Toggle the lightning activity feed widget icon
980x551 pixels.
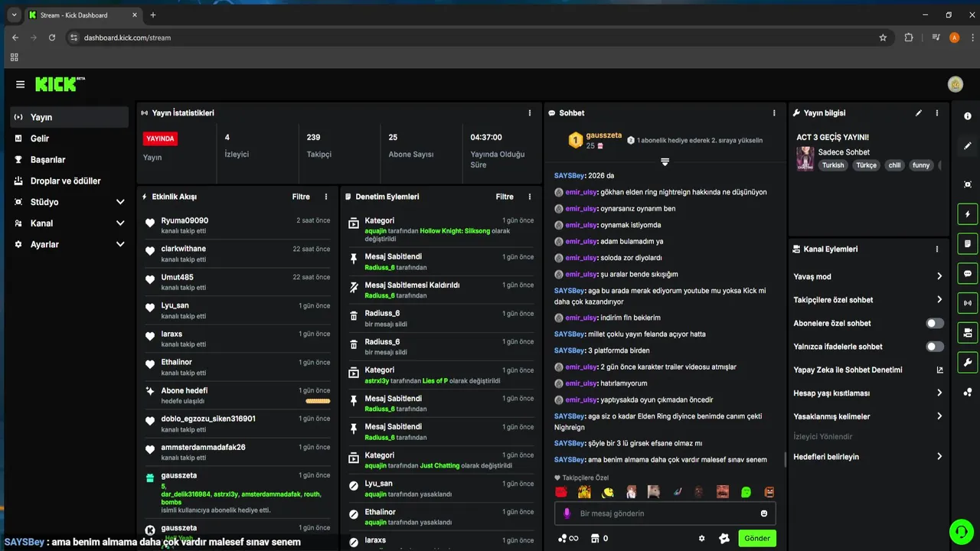(968, 214)
